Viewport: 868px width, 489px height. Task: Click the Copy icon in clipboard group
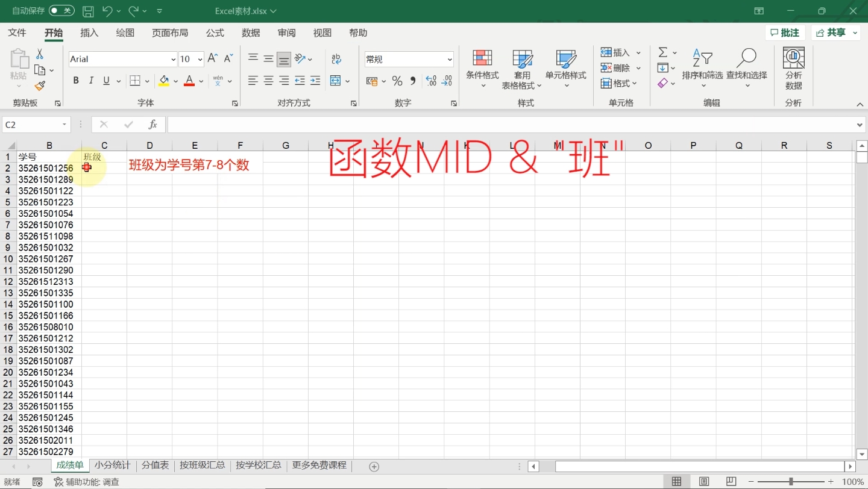click(x=40, y=70)
